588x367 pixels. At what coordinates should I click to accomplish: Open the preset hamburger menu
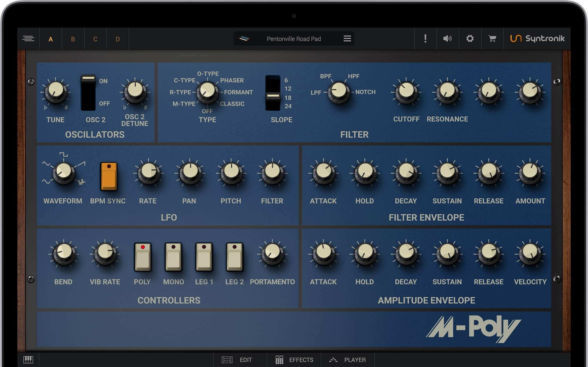pos(347,38)
